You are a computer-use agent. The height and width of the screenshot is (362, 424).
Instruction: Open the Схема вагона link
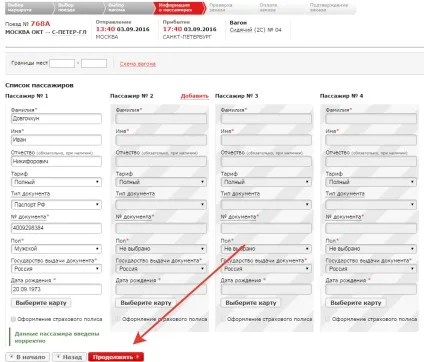138,64
